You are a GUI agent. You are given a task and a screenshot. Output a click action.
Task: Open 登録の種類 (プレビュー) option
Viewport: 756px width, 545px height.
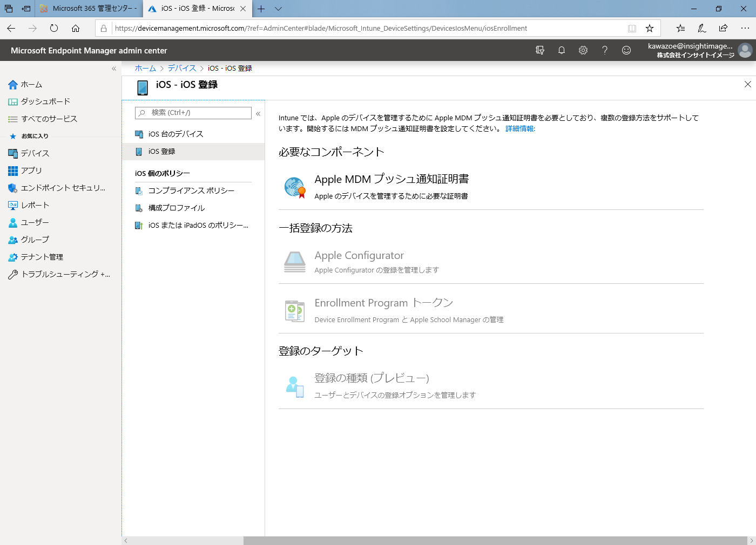491,386
